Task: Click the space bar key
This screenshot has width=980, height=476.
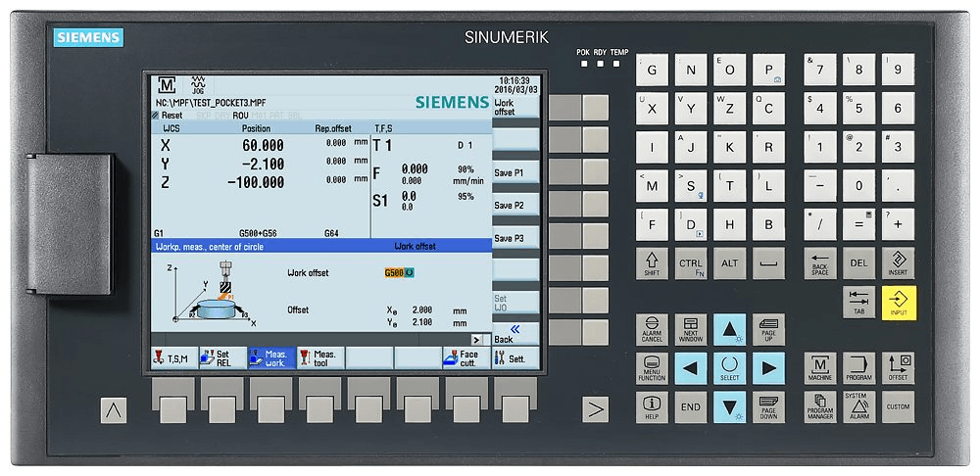Action: [x=768, y=263]
